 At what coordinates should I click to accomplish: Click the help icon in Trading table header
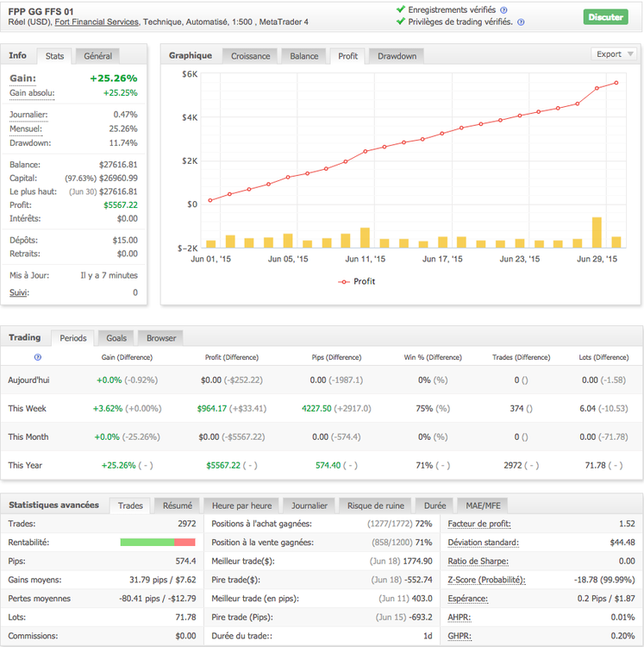click(37, 356)
